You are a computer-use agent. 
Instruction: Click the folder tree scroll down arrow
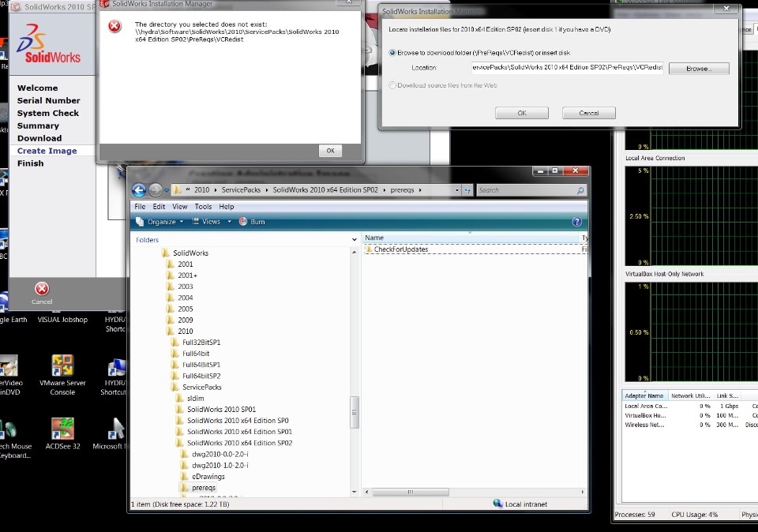pos(355,492)
